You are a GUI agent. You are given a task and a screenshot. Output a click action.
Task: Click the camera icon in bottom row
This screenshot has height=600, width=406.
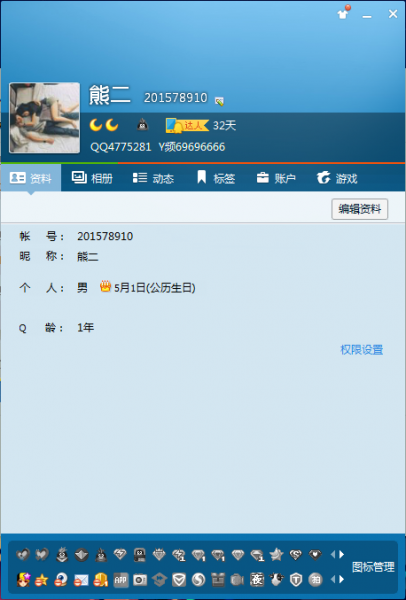point(140,580)
